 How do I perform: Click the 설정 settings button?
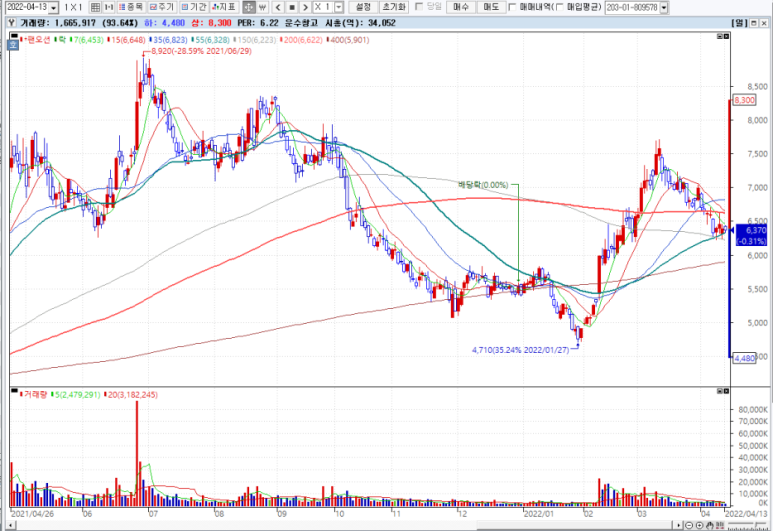tap(363, 7)
